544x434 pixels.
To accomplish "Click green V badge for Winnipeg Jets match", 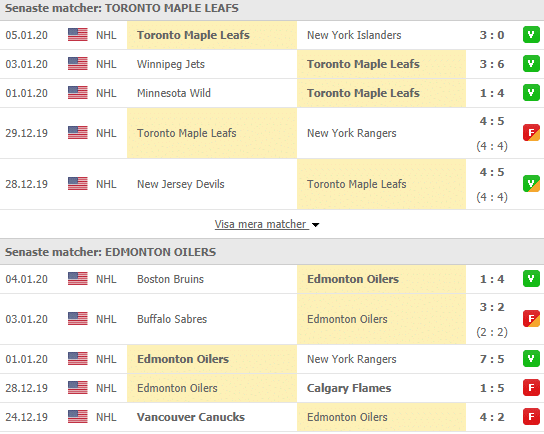I will coord(531,64).
